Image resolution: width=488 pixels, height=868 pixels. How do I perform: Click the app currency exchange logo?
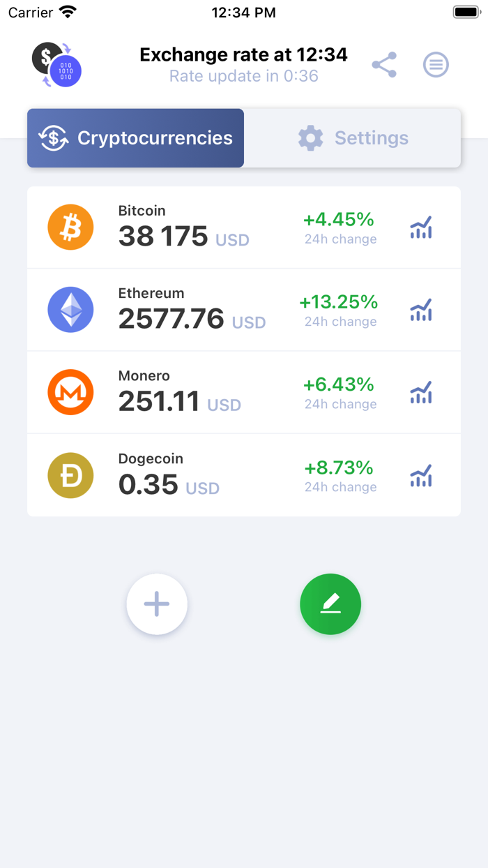point(54,64)
